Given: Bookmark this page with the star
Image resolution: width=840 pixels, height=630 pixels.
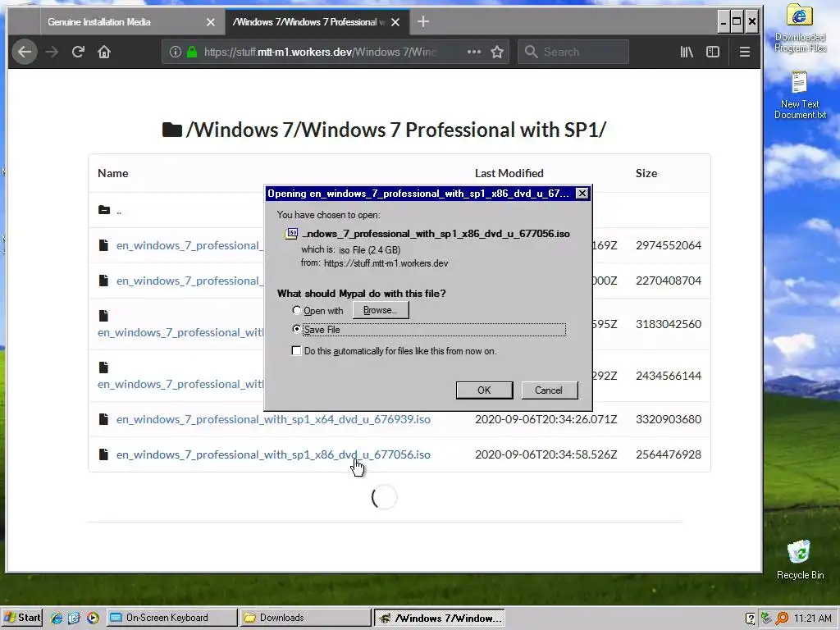Looking at the screenshot, I should pyautogui.click(x=497, y=52).
